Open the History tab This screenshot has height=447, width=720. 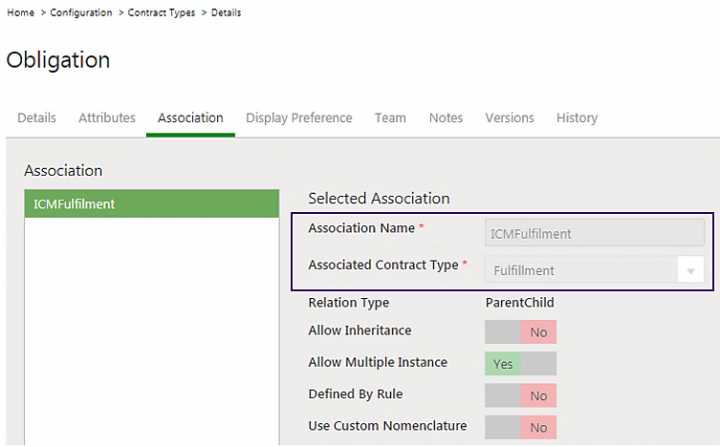pyautogui.click(x=577, y=118)
